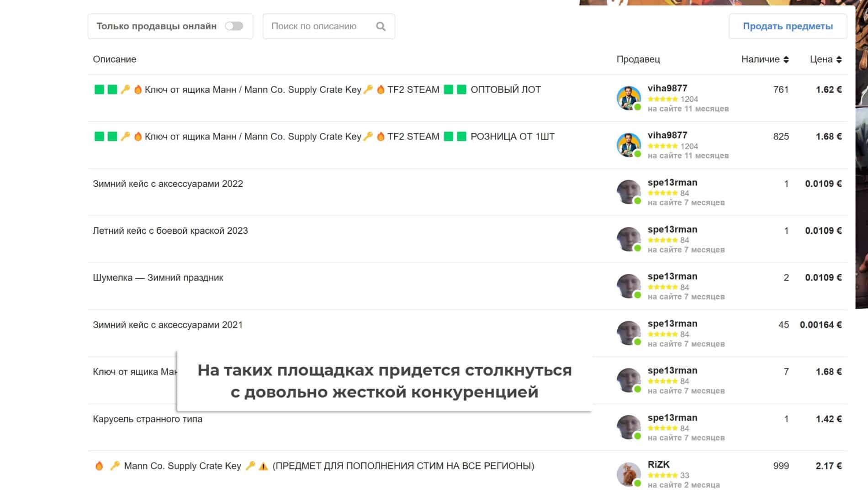Focus the 'Поиск по описанию' search field

tap(322, 26)
